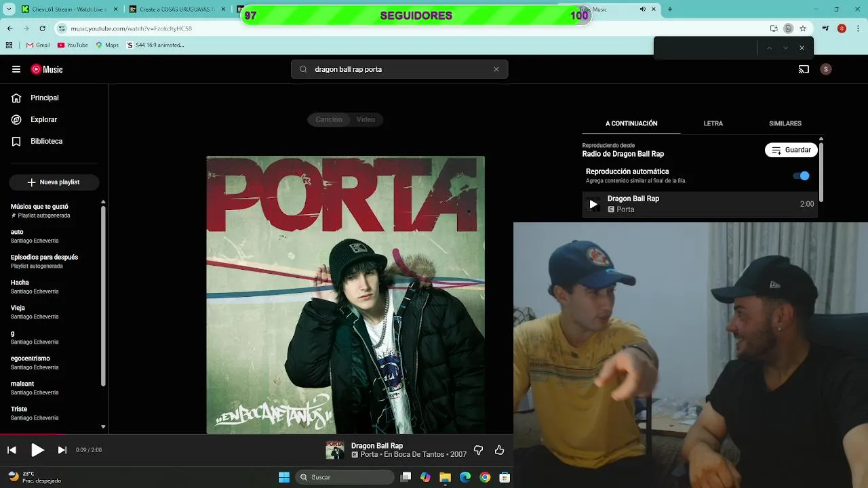Open a new browser tab
This screenshot has height=488, width=868.
[670, 9]
